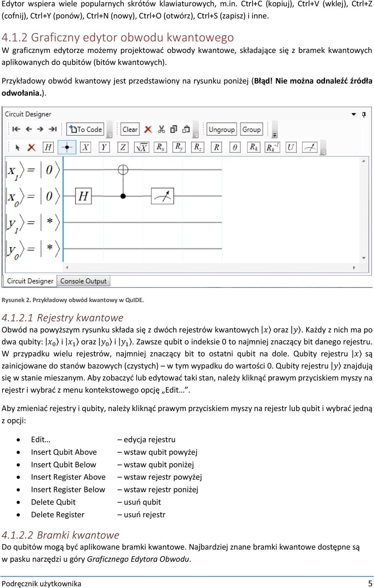The height and width of the screenshot is (588, 374).
Task: Select the theta phase gate tool
Action: pos(235,147)
